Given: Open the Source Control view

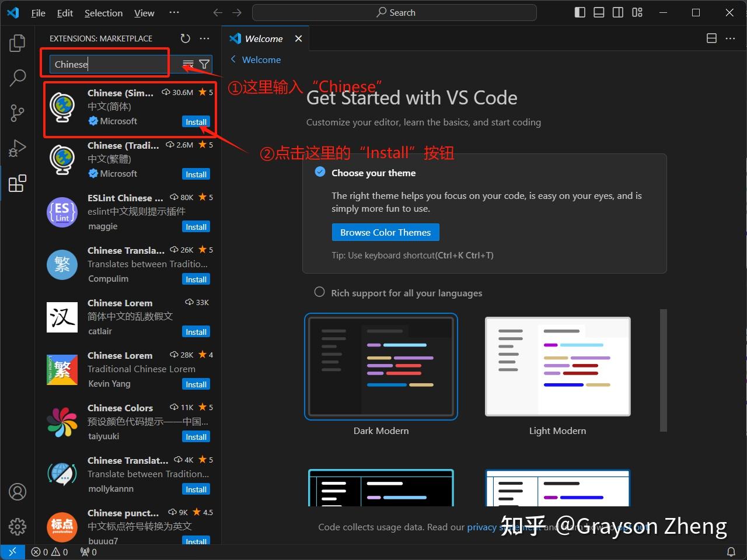Looking at the screenshot, I should (x=17, y=113).
